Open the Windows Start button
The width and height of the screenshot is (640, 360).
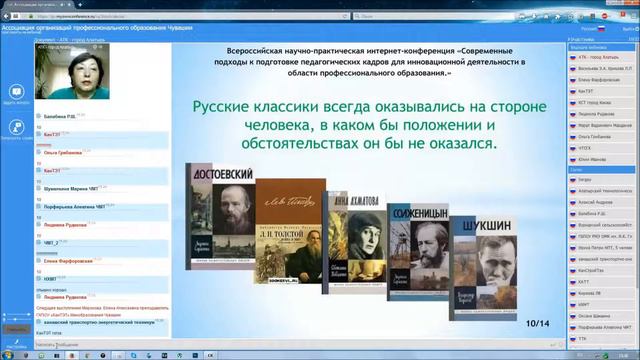tap(7, 355)
